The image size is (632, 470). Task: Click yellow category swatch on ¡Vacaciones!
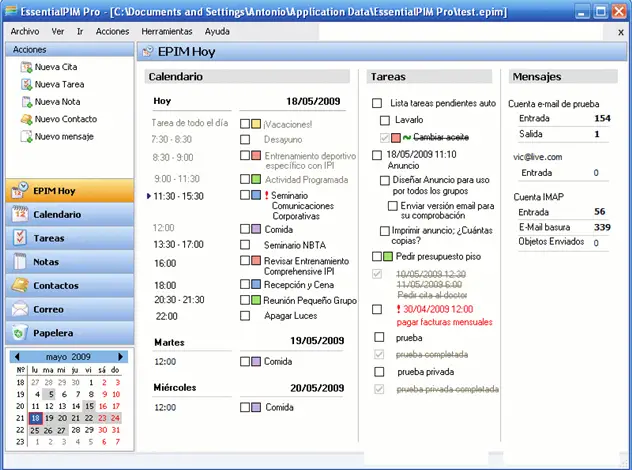tap(256, 124)
